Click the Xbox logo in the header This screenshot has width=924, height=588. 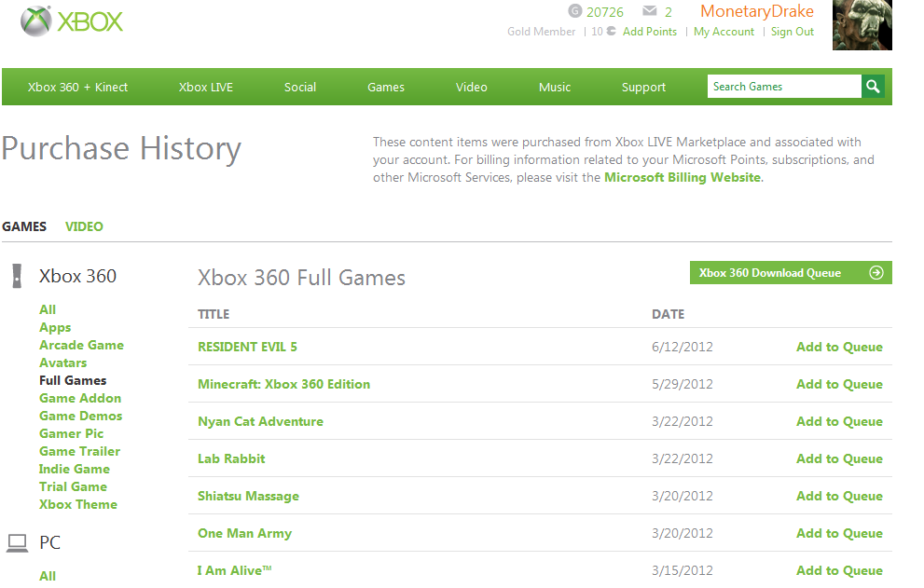(x=72, y=21)
